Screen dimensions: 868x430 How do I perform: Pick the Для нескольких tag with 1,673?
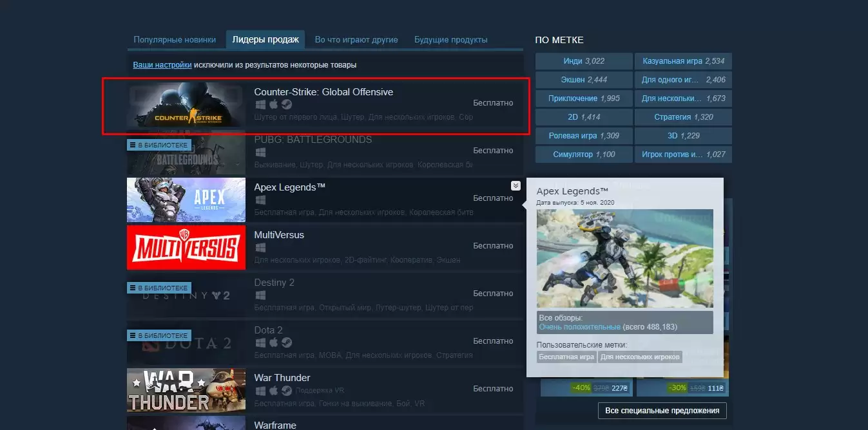coord(683,98)
